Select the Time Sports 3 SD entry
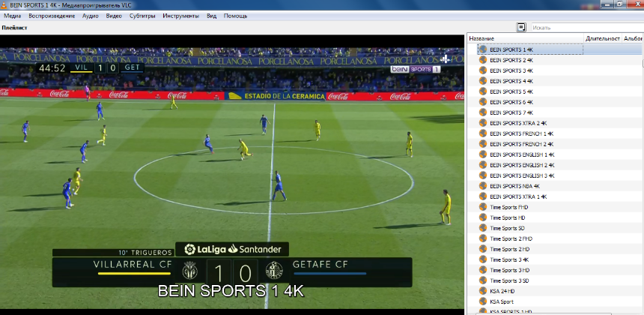The width and height of the screenshot is (644, 315). [509, 280]
